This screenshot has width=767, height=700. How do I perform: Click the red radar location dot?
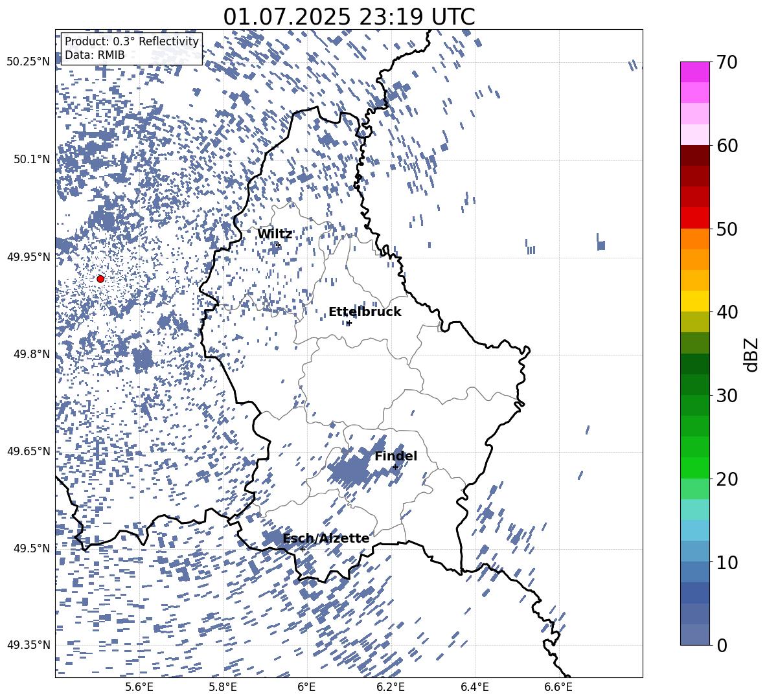(100, 278)
